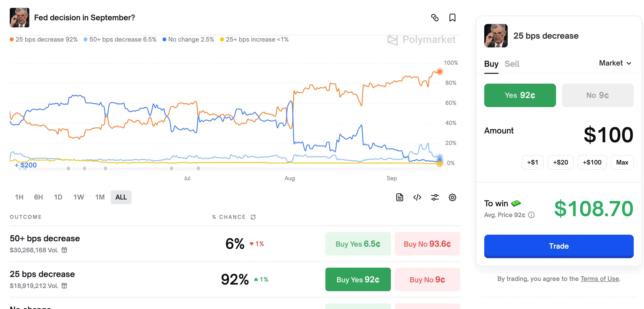Viewport: 644px width, 309px height.
Task: Select the 1D chart range
Action: (58, 197)
